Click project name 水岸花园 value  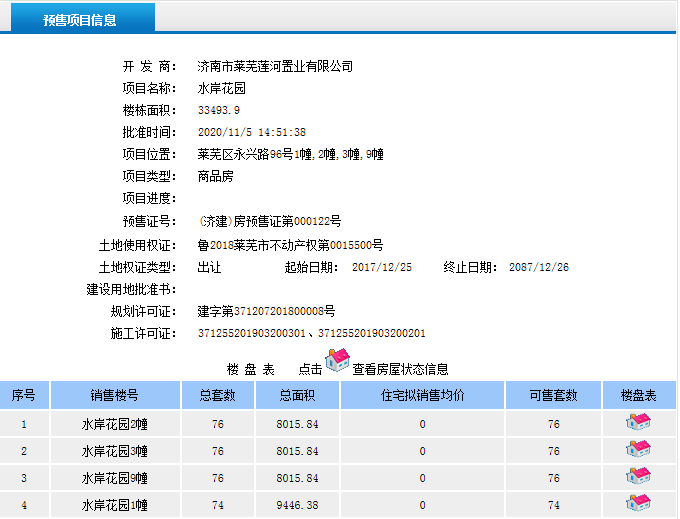pos(222,88)
